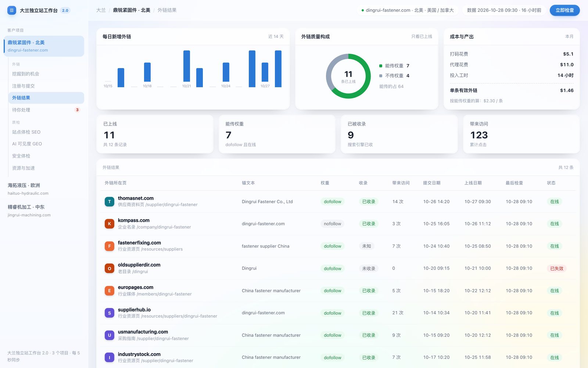Open 安全体检 in the sidebar

pos(46,156)
